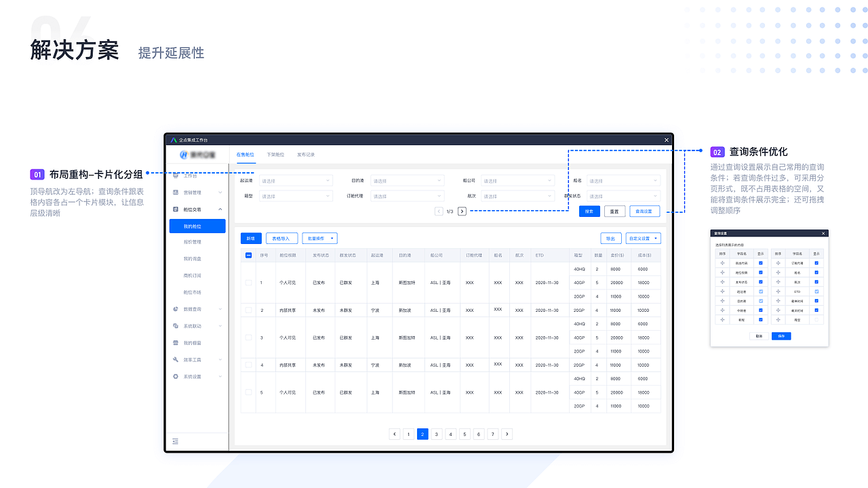Open 查询设置 from the filter card
The width and height of the screenshot is (868, 488).
(645, 211)
